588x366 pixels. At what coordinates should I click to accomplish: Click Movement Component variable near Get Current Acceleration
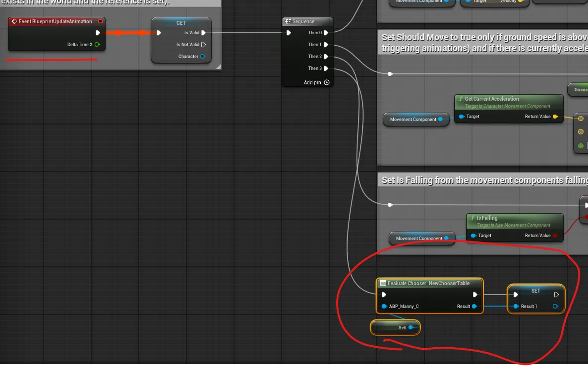[416, 119]
